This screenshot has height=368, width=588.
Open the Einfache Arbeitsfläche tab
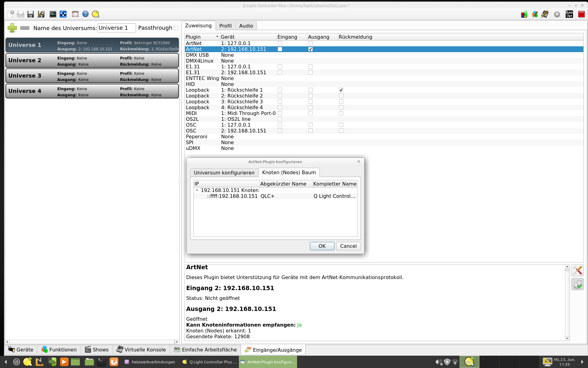205,350
